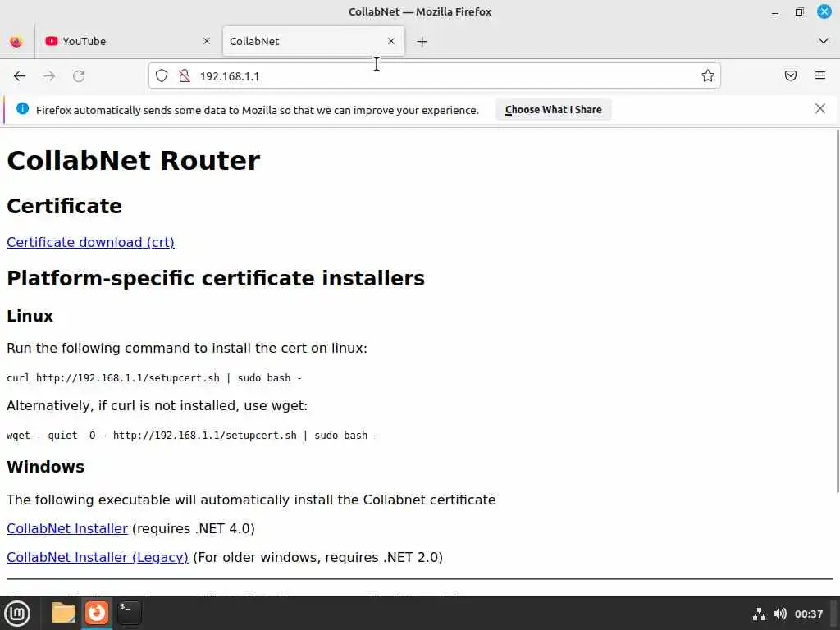
Task: Open the list all tabs dropdown
Action: (x=824, y=41)
